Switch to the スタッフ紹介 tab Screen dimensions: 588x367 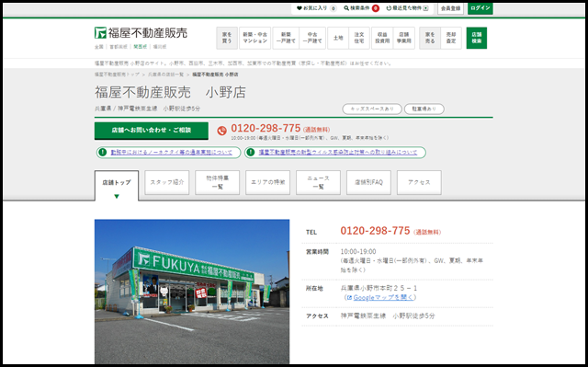click(x=167, y=182)
